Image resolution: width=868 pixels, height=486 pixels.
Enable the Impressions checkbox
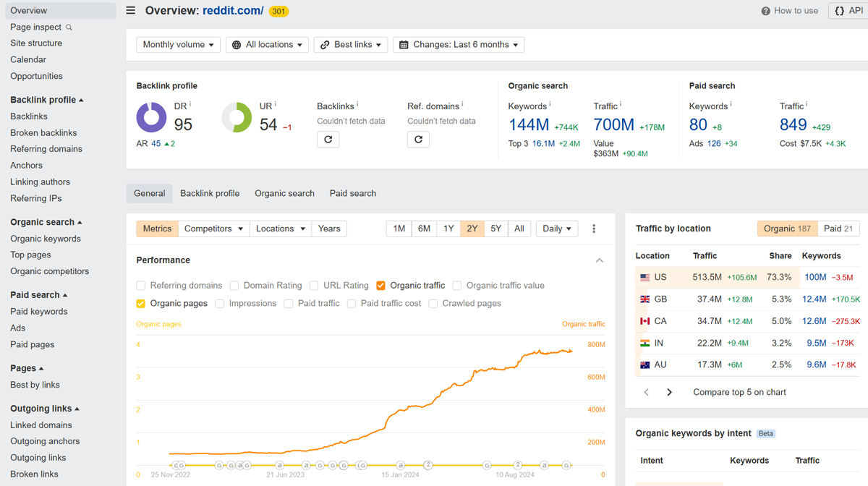point(220,304)
